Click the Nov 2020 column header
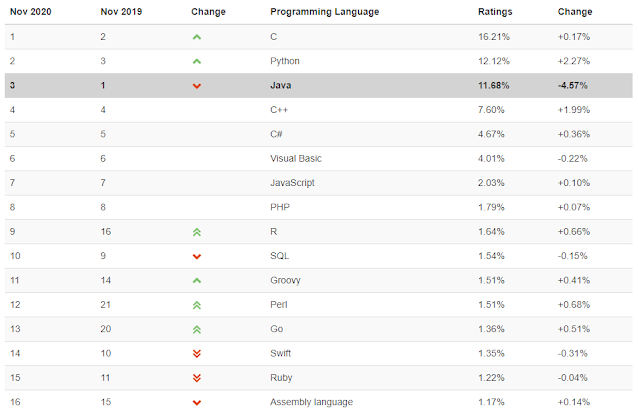Viewport: 638px width, 412px height. coord(31,12)
